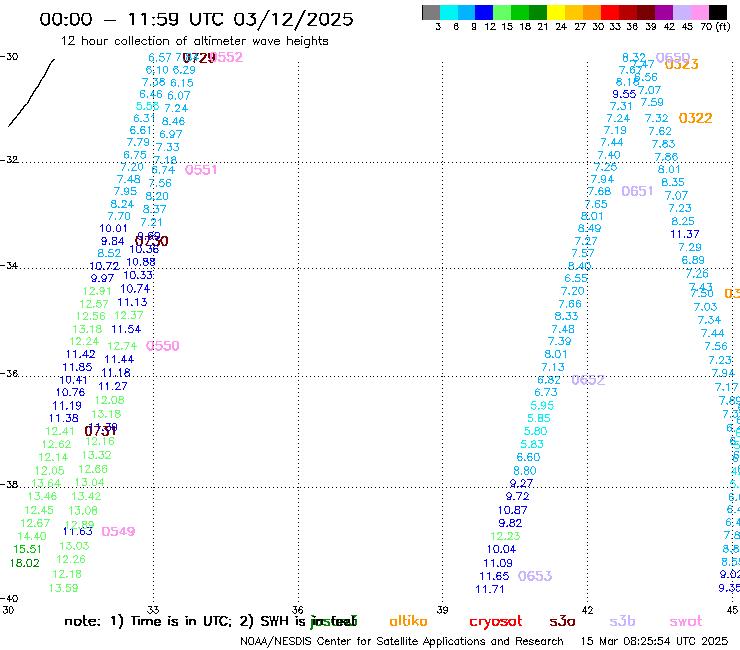Image resolution: width=740 pixels, height=650 pixels.
Task: Click the 8.80 wave height value
Action: click(525, 471)
